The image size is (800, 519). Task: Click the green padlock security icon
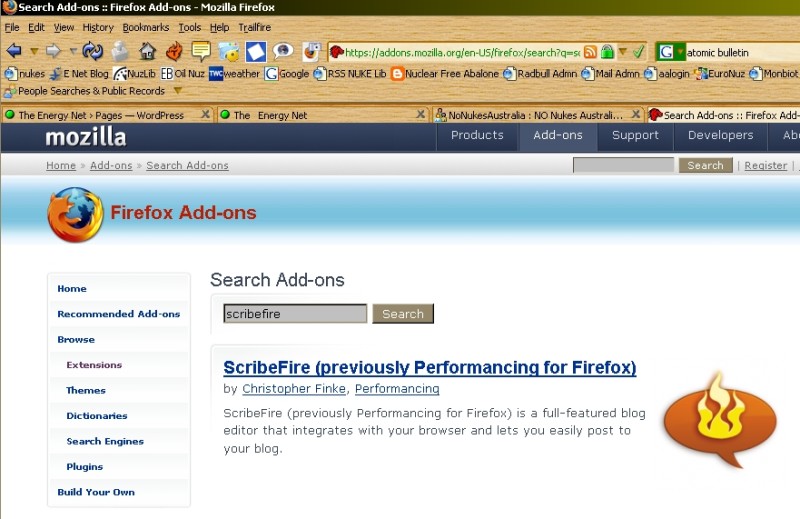tap(607, 52)
